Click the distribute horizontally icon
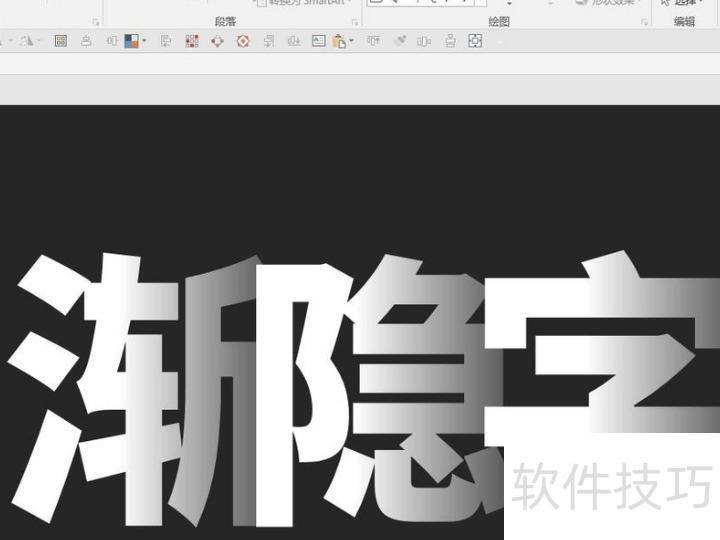720x540 pixels. click(423, 41)
